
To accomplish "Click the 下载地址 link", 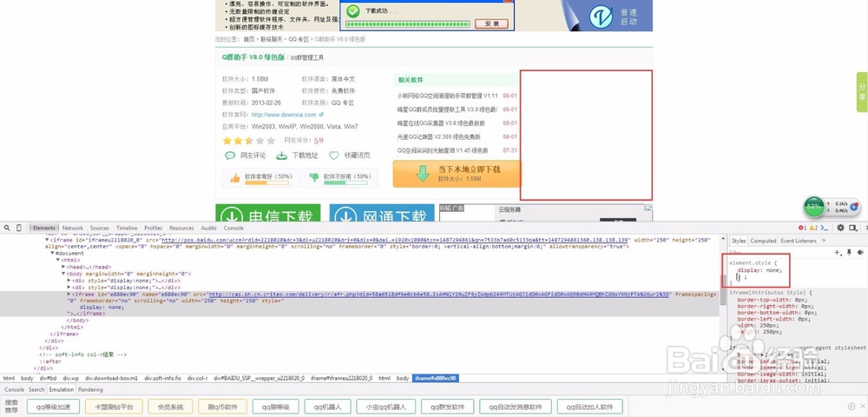I will pyautogui.click(x=305, y=156).
